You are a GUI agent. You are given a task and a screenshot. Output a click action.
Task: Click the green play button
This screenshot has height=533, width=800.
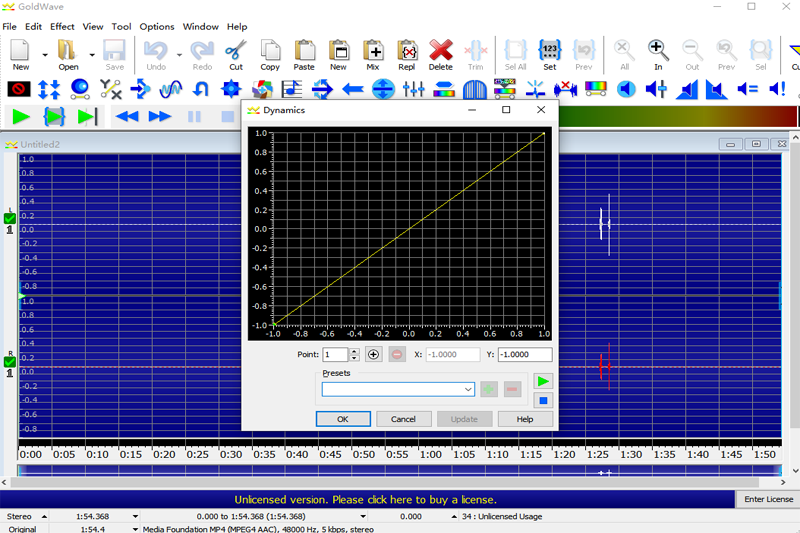(20, 117)
